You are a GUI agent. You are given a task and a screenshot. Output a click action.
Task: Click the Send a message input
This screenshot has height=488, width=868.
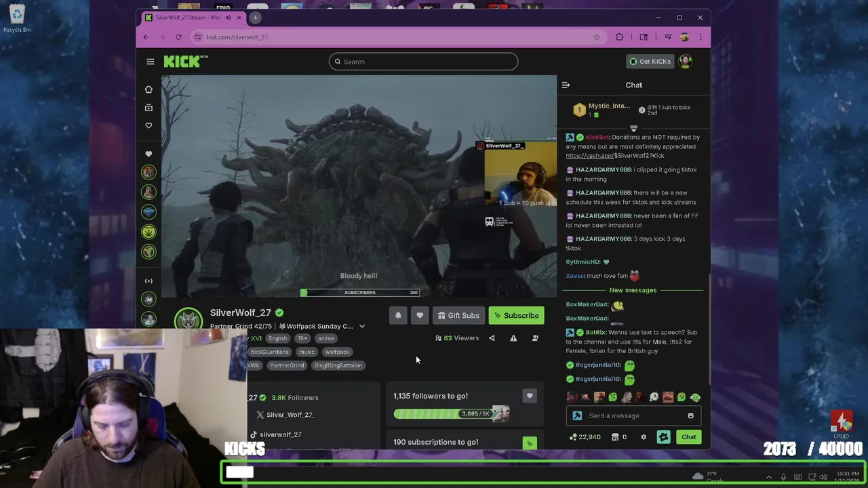(x=634, y=415)
